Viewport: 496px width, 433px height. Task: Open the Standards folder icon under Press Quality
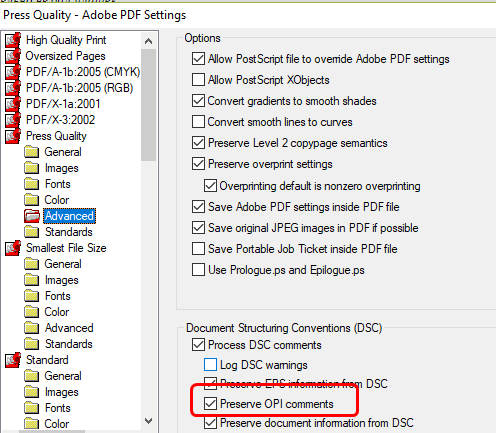(x=32, y=232)
